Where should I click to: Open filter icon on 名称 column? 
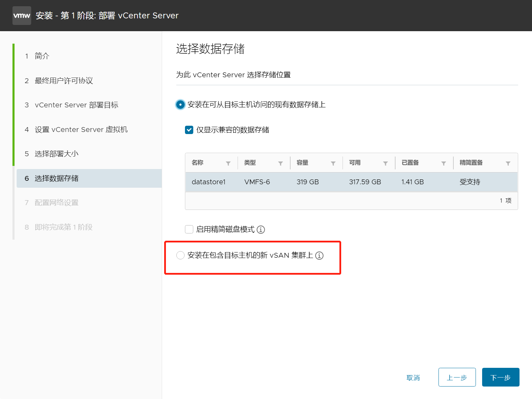[228, 163]
